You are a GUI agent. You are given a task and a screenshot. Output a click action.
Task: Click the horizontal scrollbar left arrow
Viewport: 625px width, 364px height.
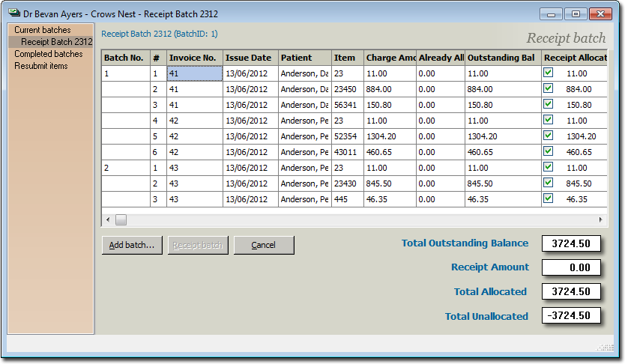coord(108,219)
